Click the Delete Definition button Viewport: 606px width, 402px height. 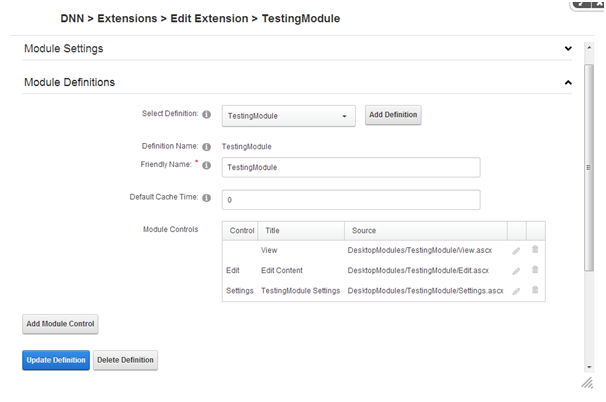click(125, 360)
